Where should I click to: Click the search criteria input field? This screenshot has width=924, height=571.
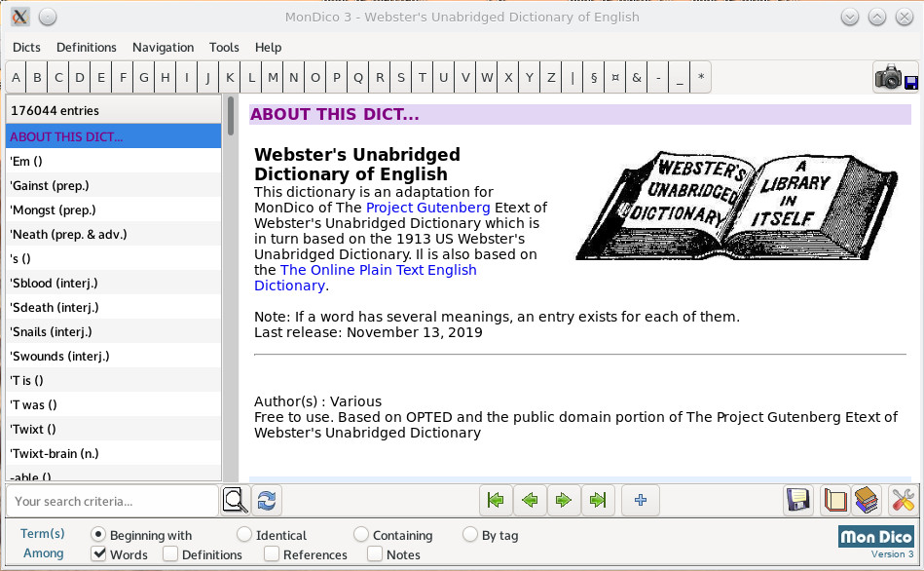tap(112, 501)
